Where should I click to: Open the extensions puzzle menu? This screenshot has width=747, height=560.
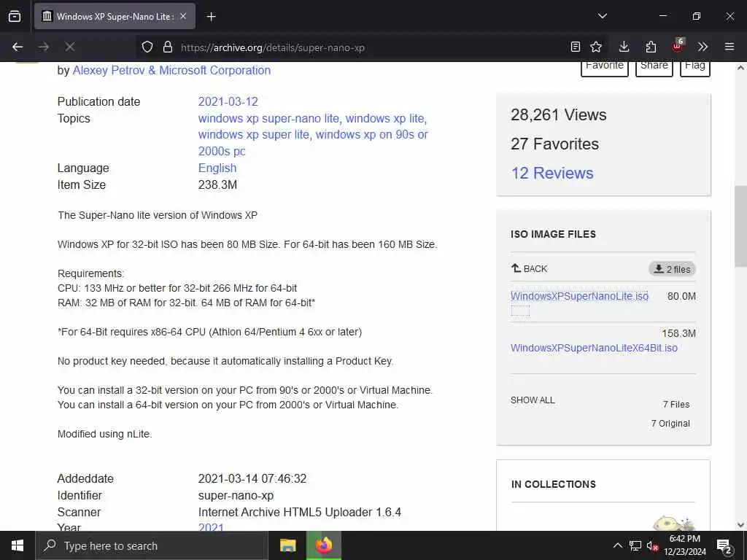(x=651, y=47)
